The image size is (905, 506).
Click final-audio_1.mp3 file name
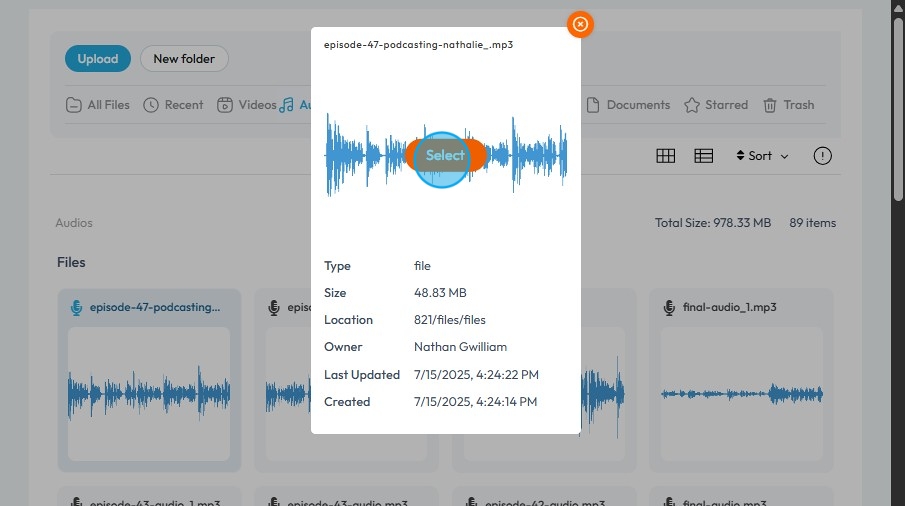tap(730, 307)
